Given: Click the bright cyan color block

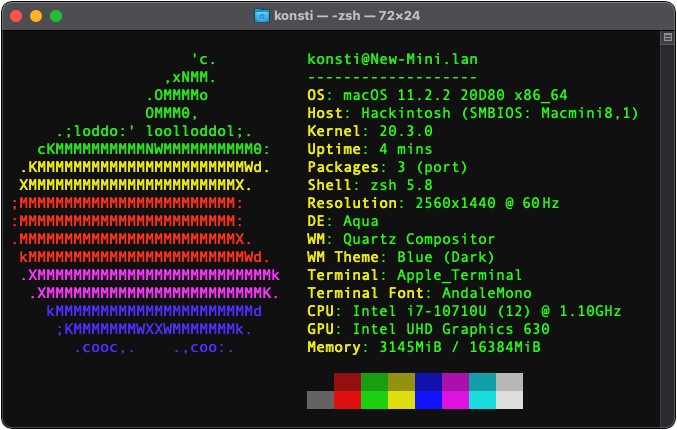Looking at the screenshot, I should [x=482, y=400].
